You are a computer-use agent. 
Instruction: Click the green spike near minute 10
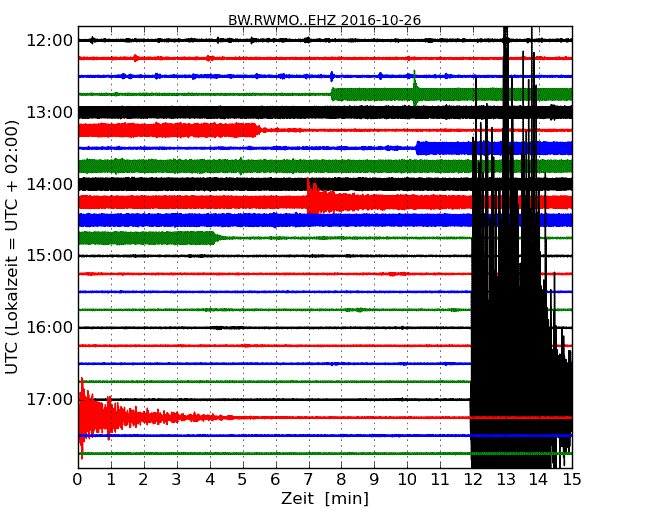pyautogui.click(x=415, y=88)
